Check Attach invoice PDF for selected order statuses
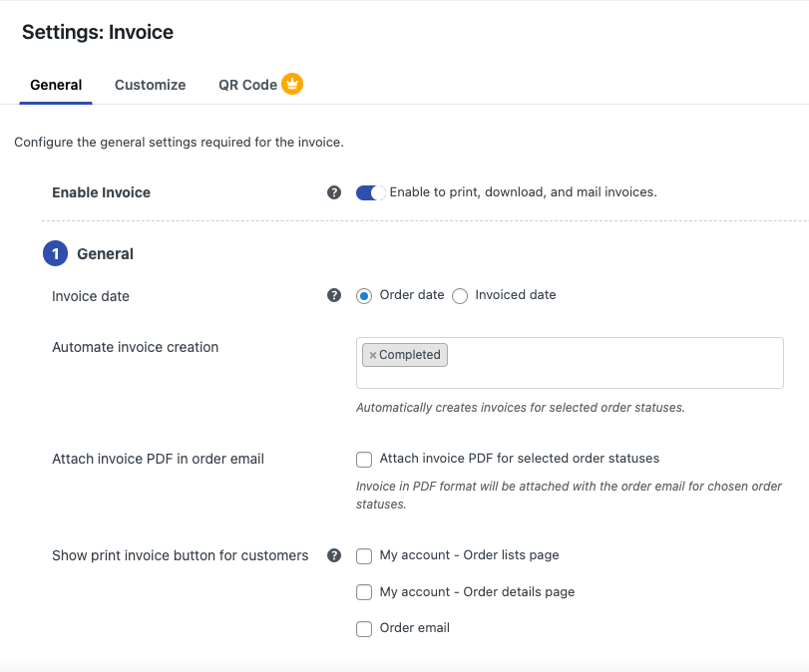Viewport: 809px width, 672px height. pos(364,459)
